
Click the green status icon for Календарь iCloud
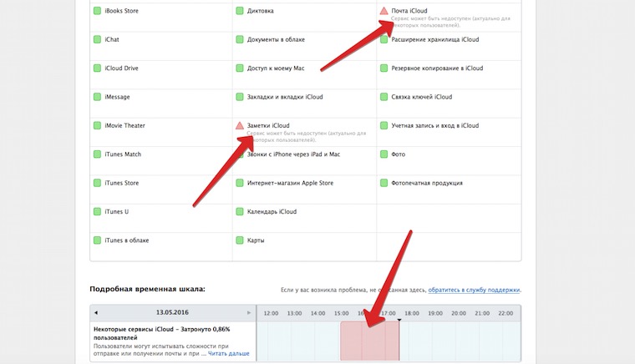(x=240, y=212)
